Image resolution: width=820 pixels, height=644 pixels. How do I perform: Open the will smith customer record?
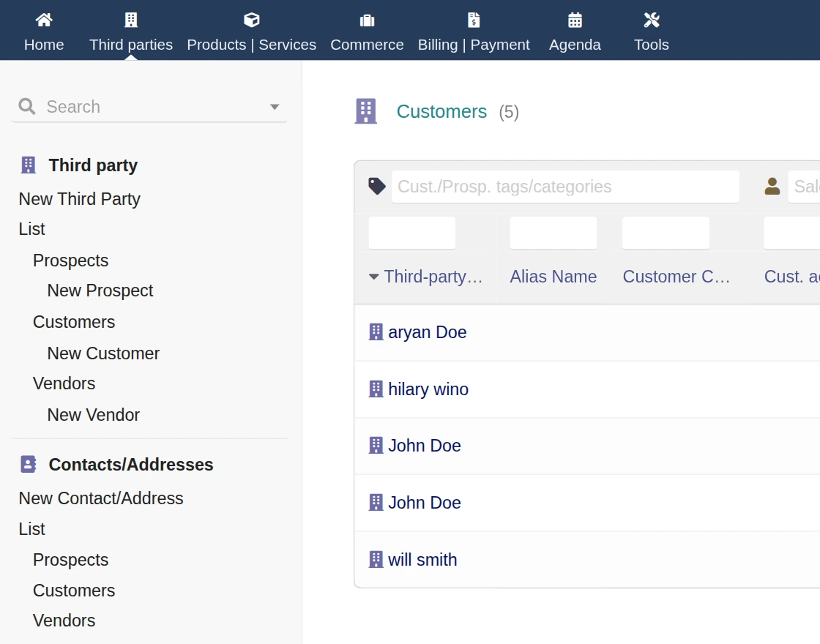(422, 560)
